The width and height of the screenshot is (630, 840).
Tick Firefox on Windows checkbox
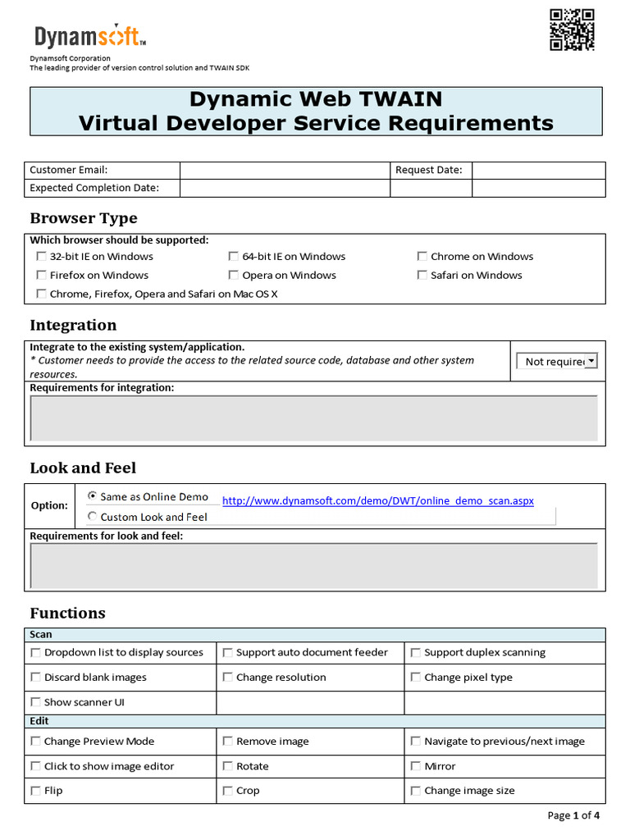pos(41,276)
